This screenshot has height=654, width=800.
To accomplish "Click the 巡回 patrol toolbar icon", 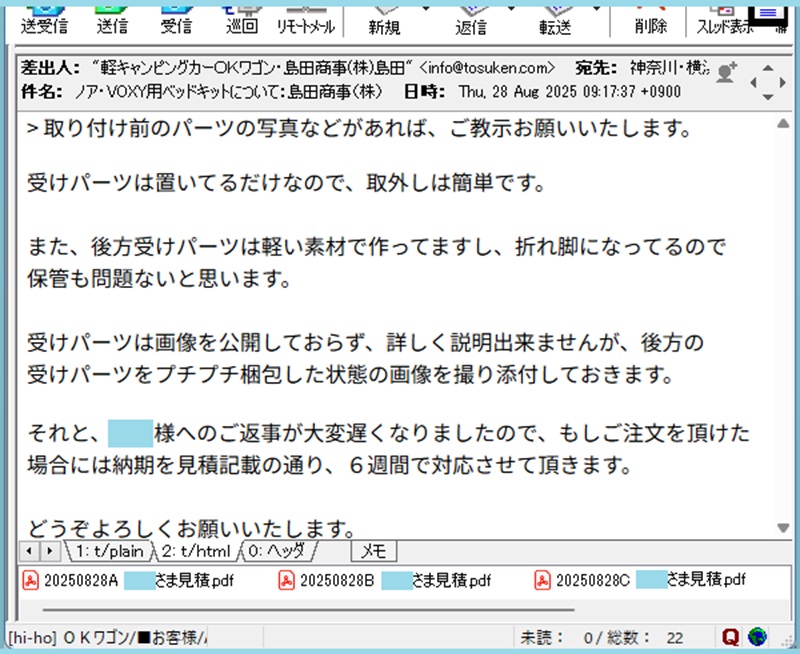I will pyautogui.click(x=239, y=20).
